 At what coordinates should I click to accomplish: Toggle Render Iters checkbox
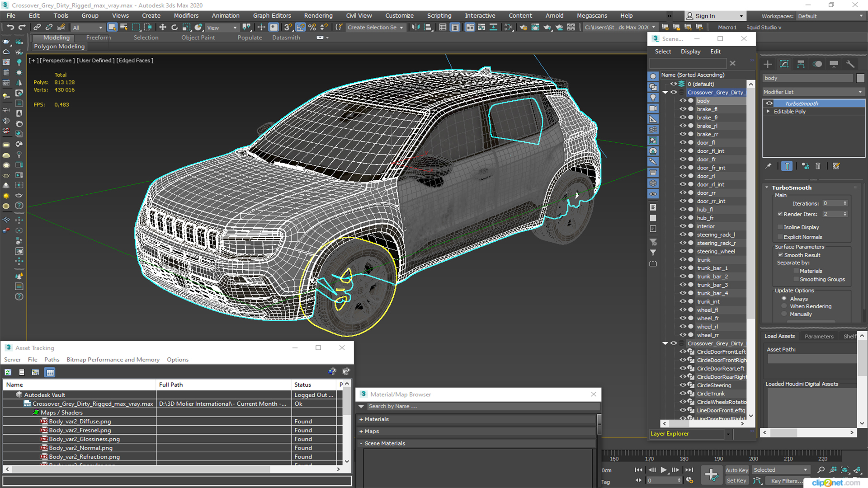coord(780,214)
